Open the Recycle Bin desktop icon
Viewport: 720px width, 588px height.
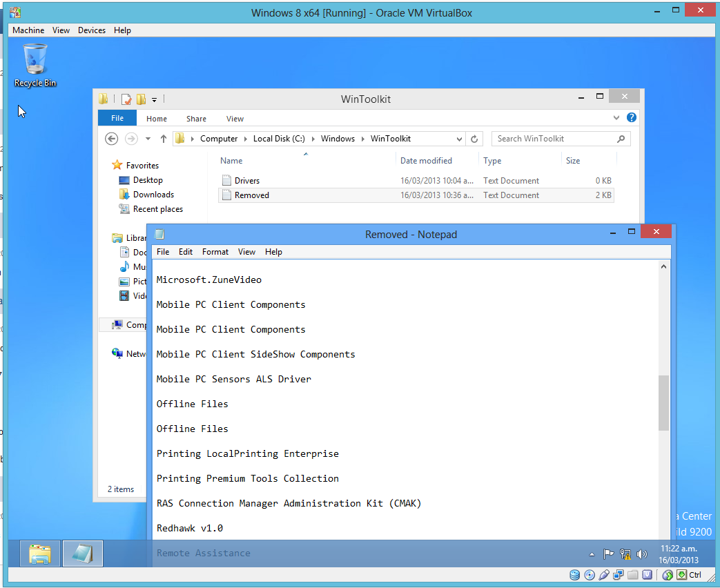[x=35, y=65]
